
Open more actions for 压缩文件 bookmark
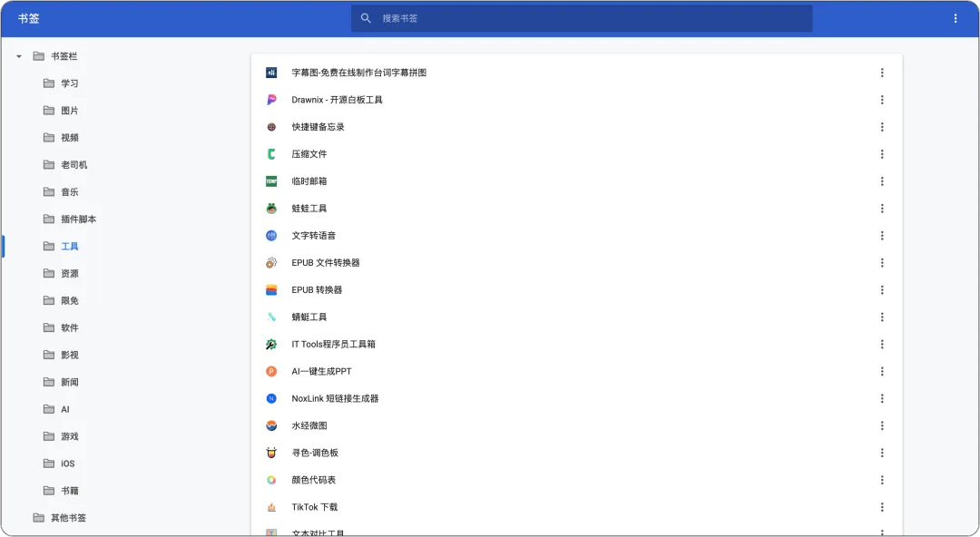[882, 154]
